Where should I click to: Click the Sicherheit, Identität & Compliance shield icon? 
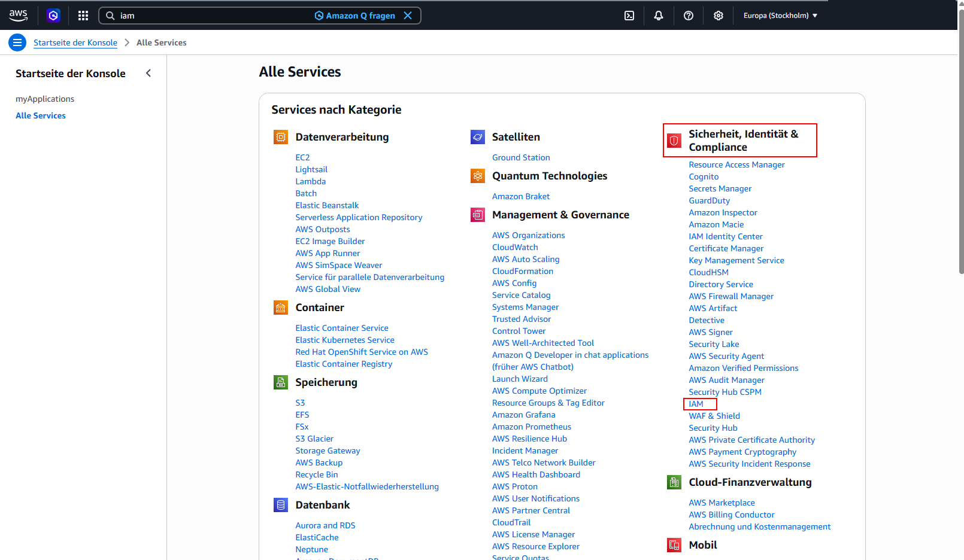point(674,141)
